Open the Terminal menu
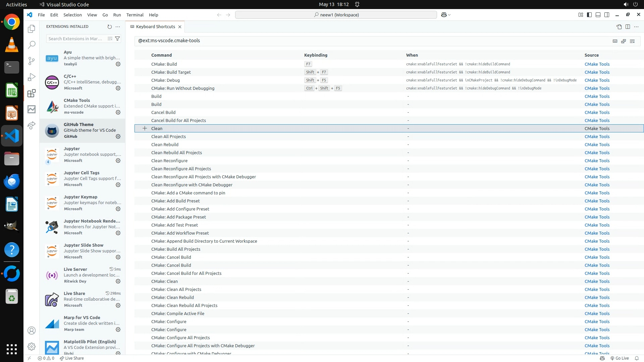Image resolution: width=644 pixels, height=362 pixels. 135,15
